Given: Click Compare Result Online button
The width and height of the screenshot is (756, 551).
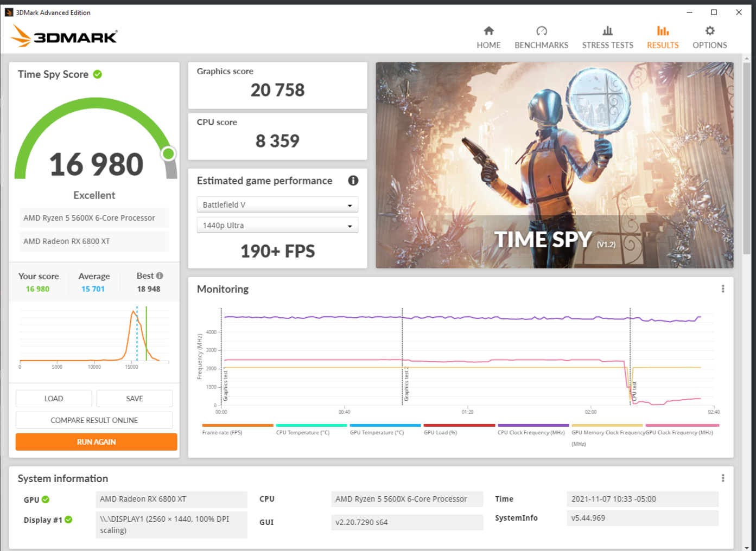Looking at the screenshot, I should coord(94,420).
